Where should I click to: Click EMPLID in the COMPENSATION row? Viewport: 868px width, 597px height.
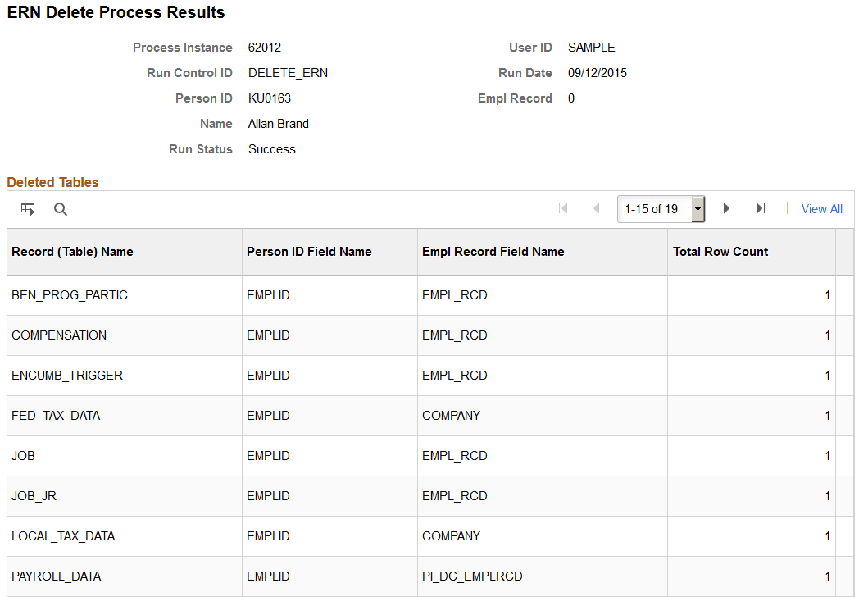tap(268, 335)
